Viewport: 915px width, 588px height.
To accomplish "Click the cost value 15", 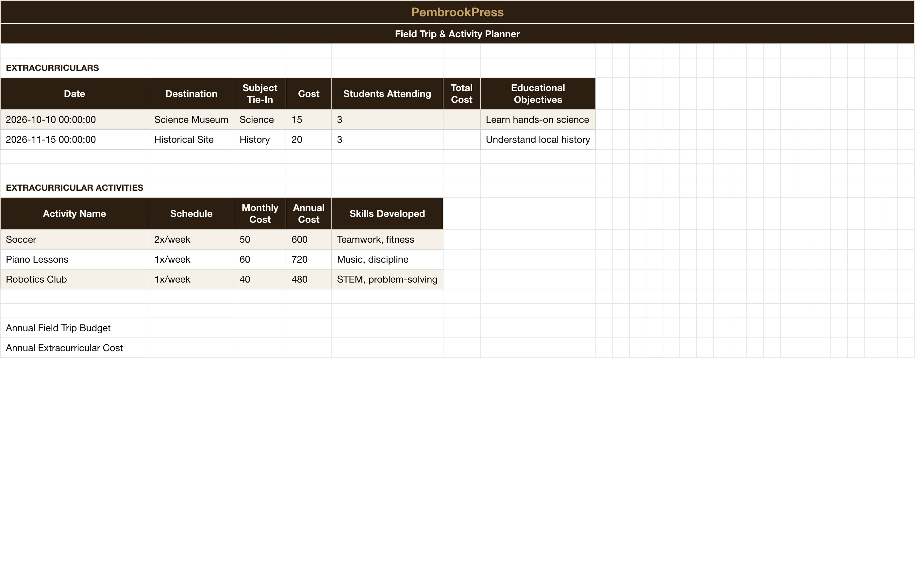I will pos(308,120).
